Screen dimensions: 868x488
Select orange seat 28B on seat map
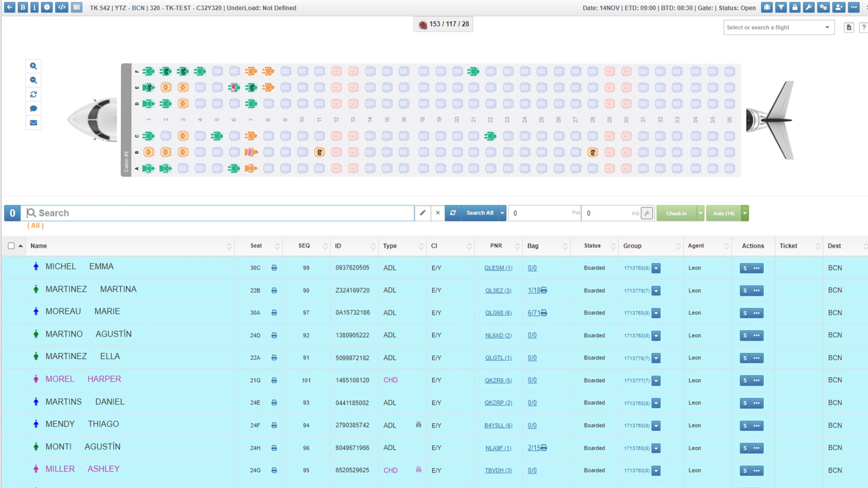(x=593, y=152)
